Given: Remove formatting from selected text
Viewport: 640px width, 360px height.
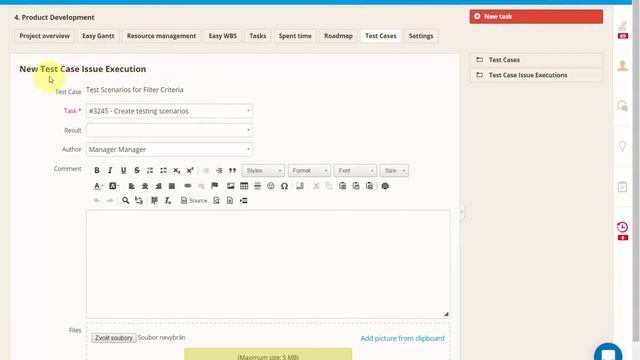Looking at the screenshot, I should click(168, 200).
